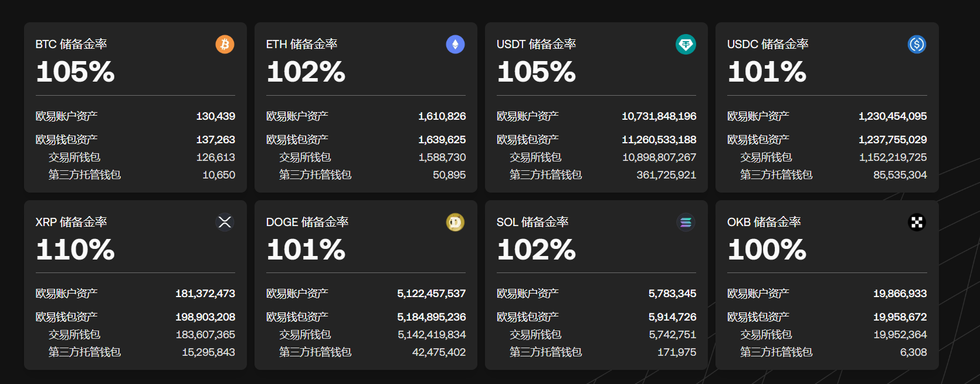Image resolution: width=980 pixels, height=384 pixels.
Task: Click USDT custody value 361,725,921
Action: click(x=666, y=175)
